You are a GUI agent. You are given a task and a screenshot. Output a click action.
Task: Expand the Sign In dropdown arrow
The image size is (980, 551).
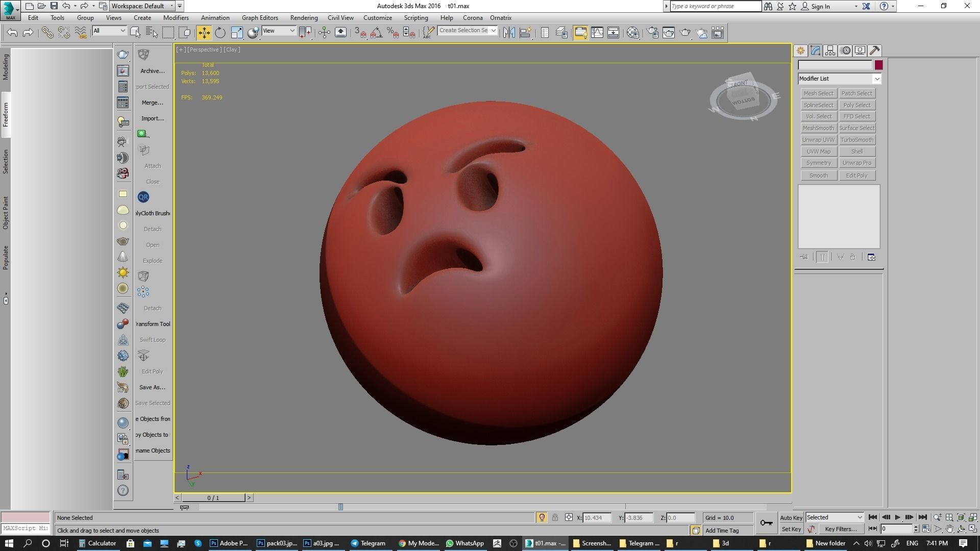[856, 6]
